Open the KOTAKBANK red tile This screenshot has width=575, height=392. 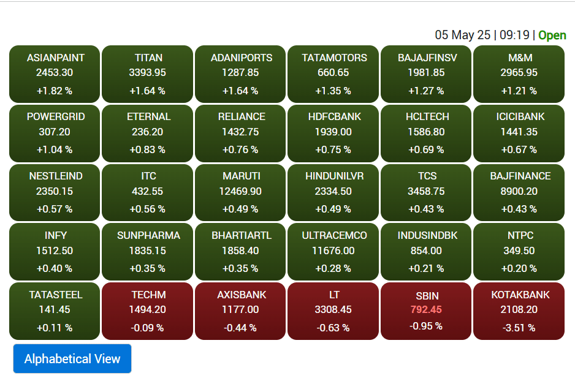(519, 311)
